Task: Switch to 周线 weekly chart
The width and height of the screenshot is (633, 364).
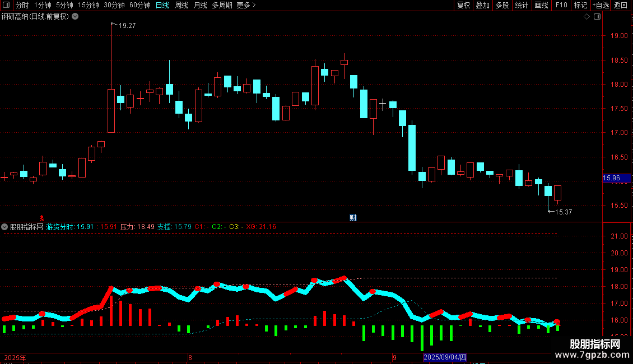Action: pos(181,5)
